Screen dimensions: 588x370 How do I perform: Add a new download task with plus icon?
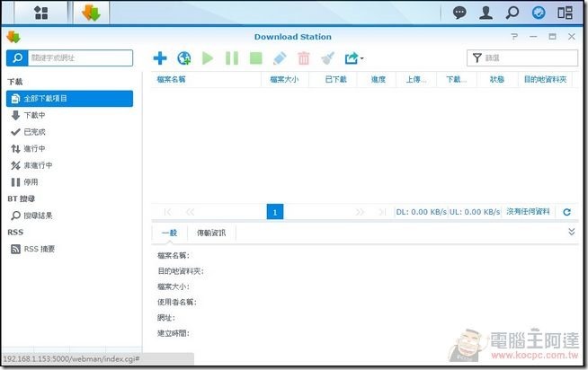(x=160, y=58)
